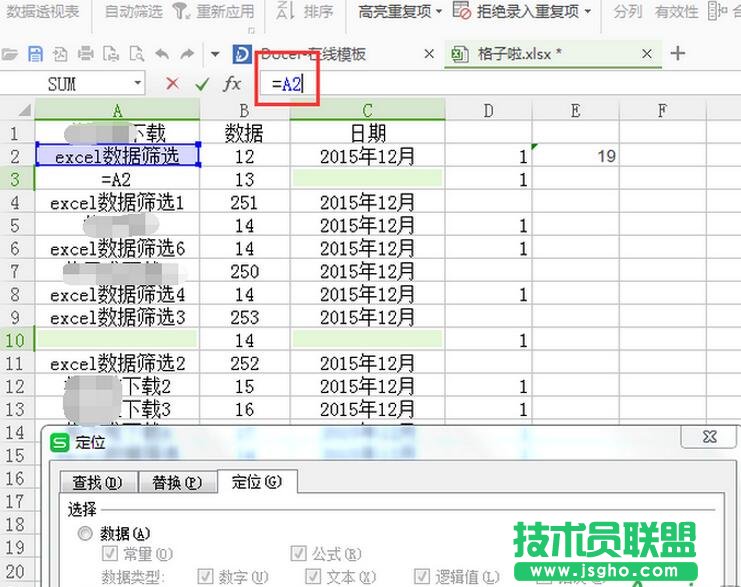Click the undo arrow icon
This screenshot has height=587, width=741.
[x=162, y=53]
